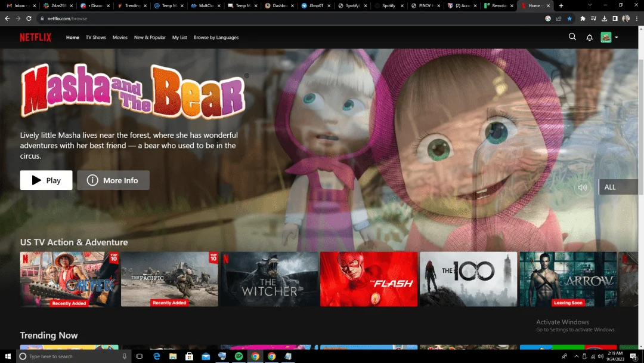Open Chrome media control icon

coord(593,19)
